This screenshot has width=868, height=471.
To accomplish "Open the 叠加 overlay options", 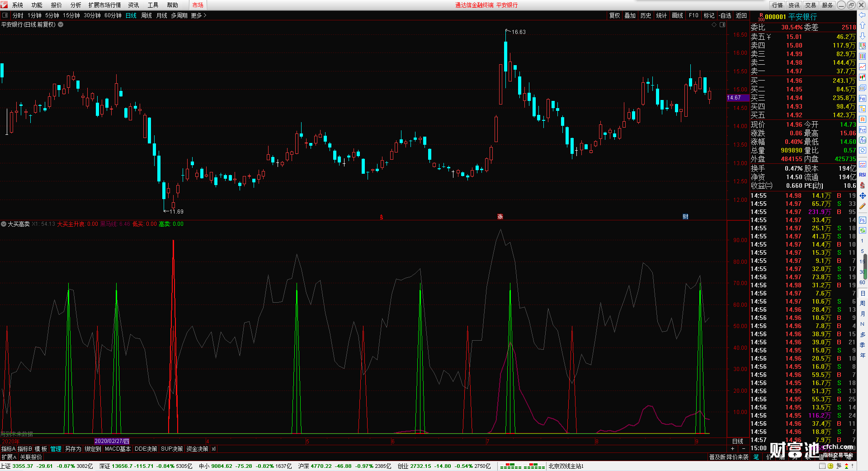I will click(630, 15).
